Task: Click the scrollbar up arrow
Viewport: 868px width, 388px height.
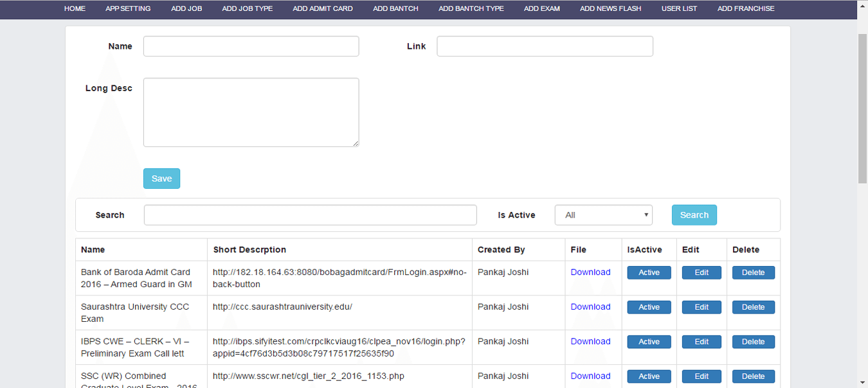Action: [x=863, y=4]
